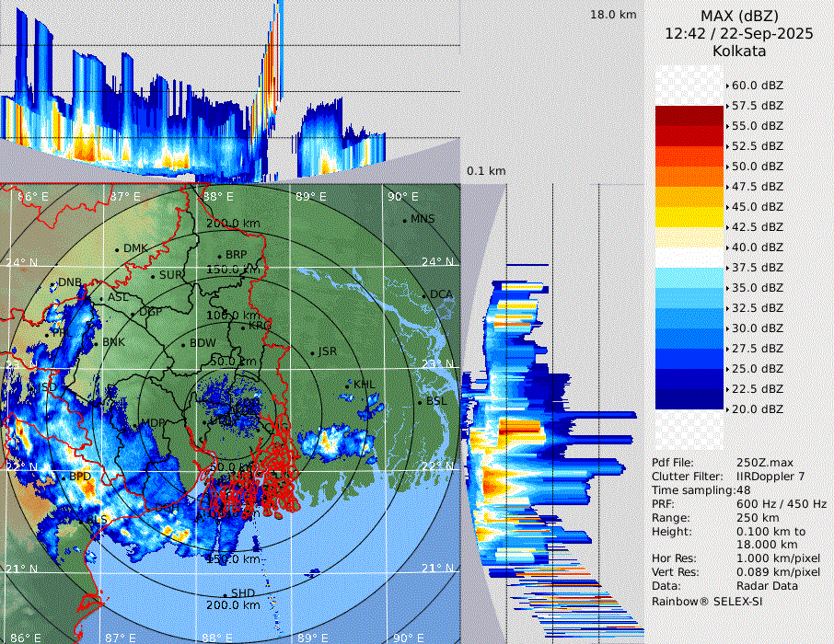The image size is (834, 644).
Task: Click the 18.0 km height label
Action: pyautogui.click(x=613, y=15)
